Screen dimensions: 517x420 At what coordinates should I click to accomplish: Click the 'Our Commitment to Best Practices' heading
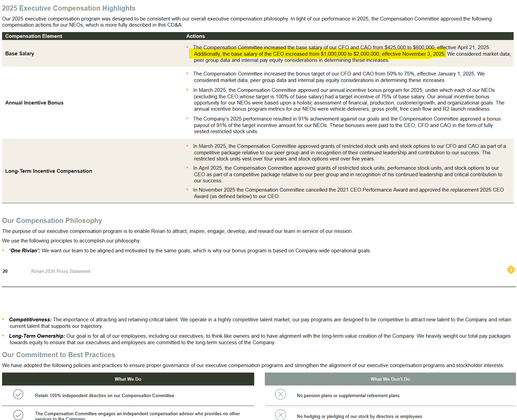pyautogui.click(x=58, y=355)
